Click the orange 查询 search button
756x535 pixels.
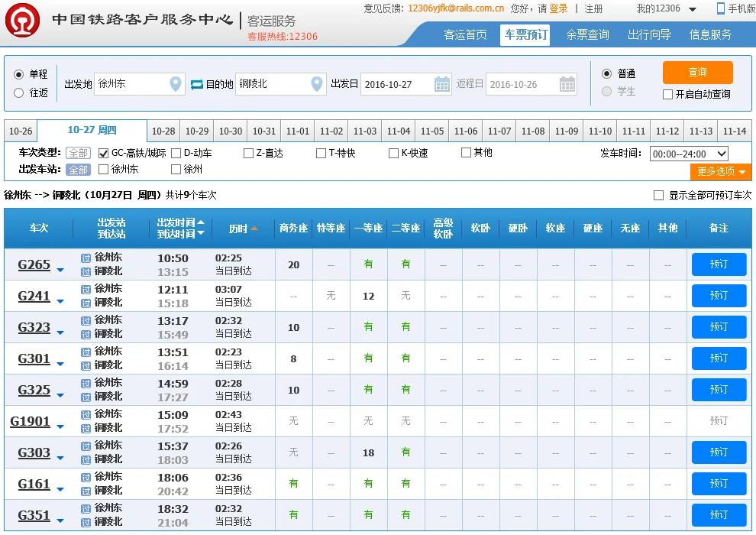point(697,73)
